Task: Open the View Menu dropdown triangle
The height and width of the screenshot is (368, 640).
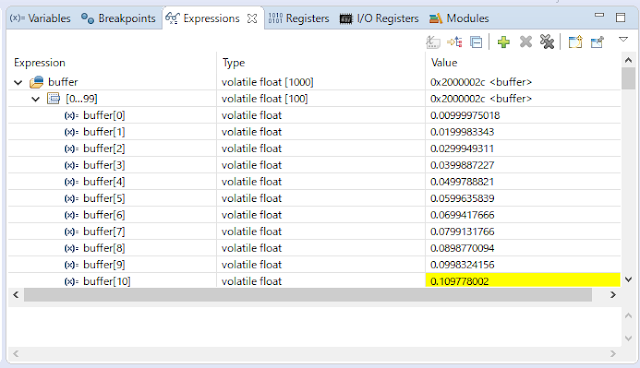Action: [623, 40]
